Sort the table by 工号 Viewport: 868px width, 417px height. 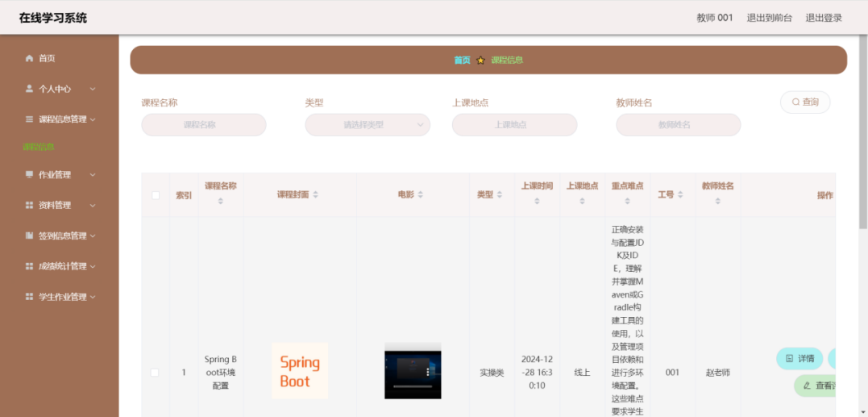[x=680, y=194]
